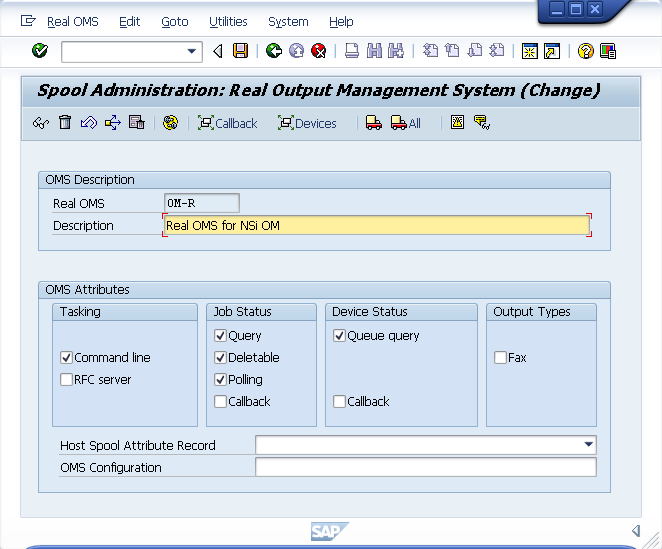Open the command field history dropdown
Screen dimensions: 662x549
(x=193, y=51)
